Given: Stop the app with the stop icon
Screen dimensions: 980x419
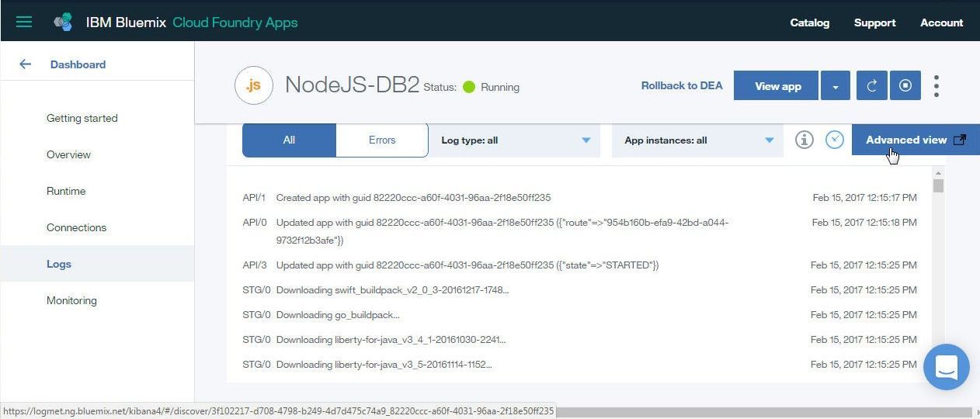Looking at the screenshot, I should pos(905,85).
